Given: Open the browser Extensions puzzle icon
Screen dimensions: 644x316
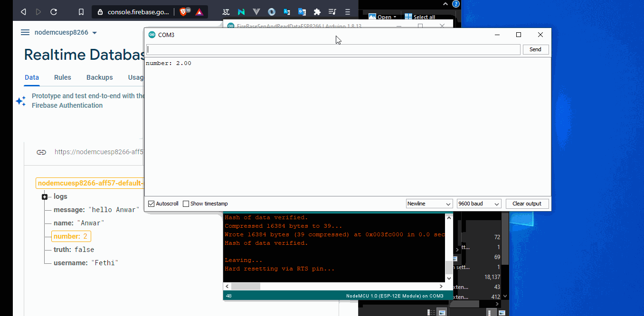Looking at the screenshot, I should [317, 12].
